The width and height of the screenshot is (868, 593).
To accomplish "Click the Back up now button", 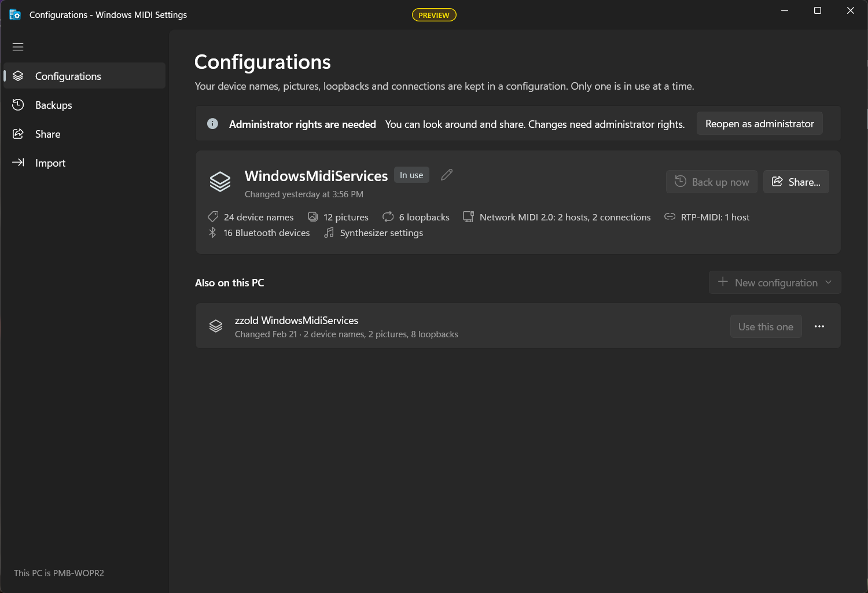I will [711, 182].
